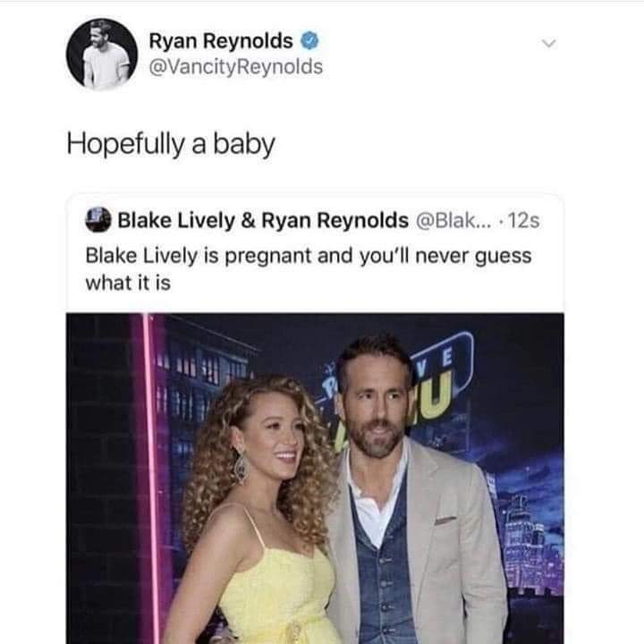The width and height of the screenshot is (644, 644).
Task: Click the woman's dangling earring
Action: [240, 466]
